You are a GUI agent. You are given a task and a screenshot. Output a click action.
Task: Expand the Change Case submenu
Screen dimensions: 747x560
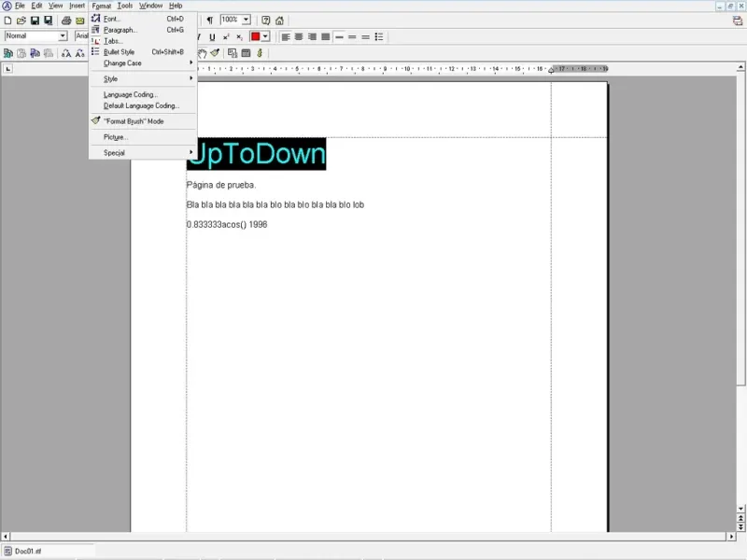tap(143, 63)
